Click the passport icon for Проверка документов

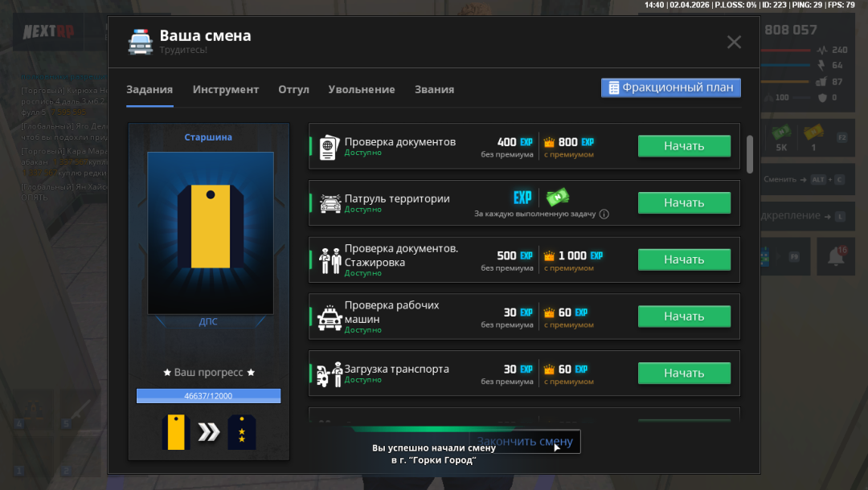click(x=328, y=147)
